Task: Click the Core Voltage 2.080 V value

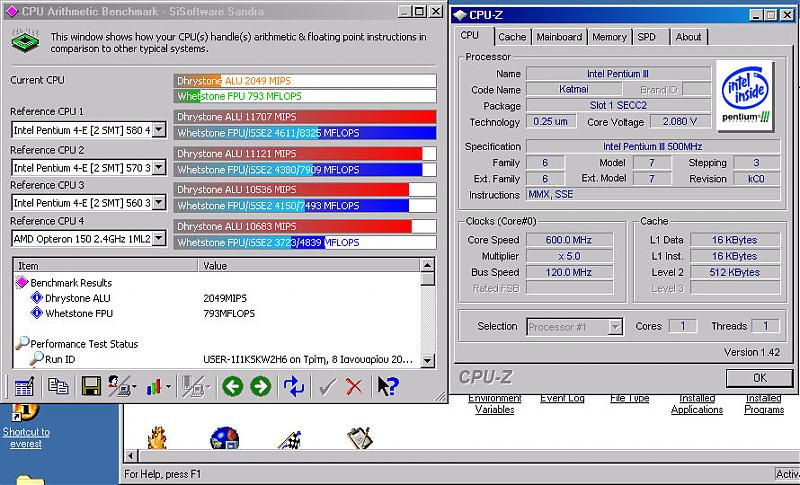Action: (680, 121)
